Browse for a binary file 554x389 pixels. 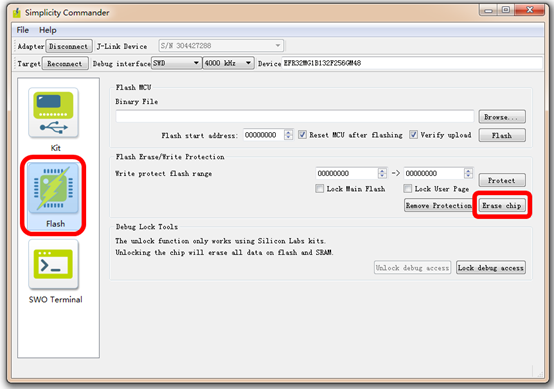click(x=502, y=117)
